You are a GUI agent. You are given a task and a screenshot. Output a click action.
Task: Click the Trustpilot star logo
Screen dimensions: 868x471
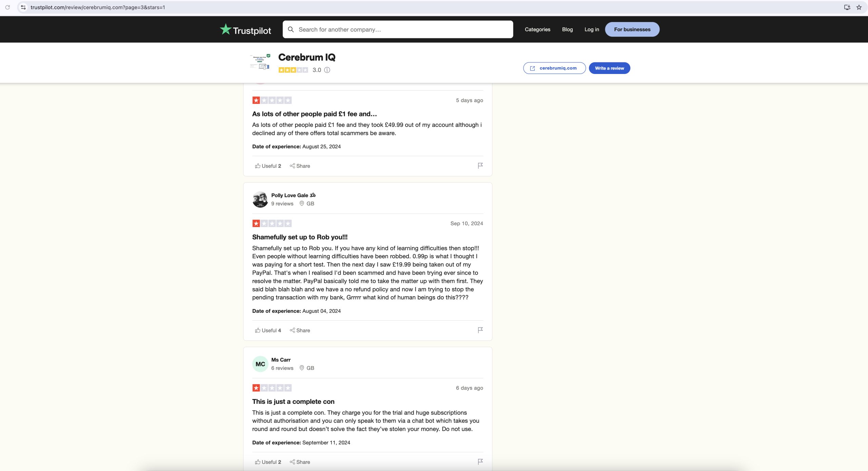coord(225,29)
